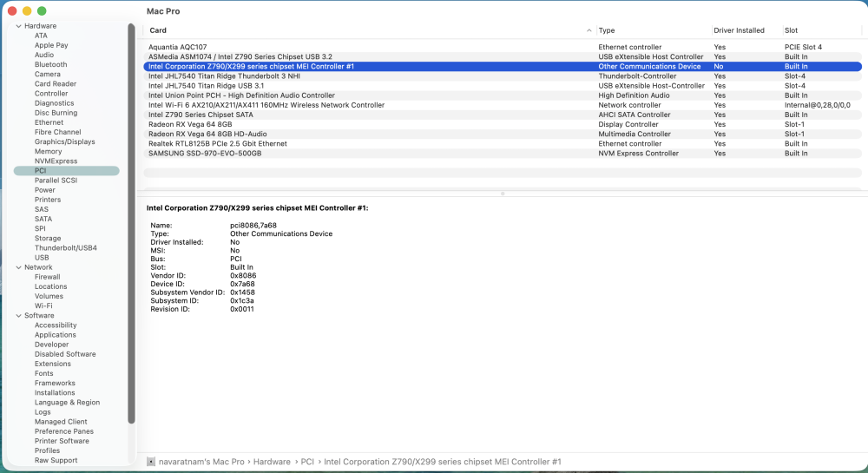Select Disc Burning in the sidebar
This screenshot has width=868, height=473.
[x=56, y=113]
